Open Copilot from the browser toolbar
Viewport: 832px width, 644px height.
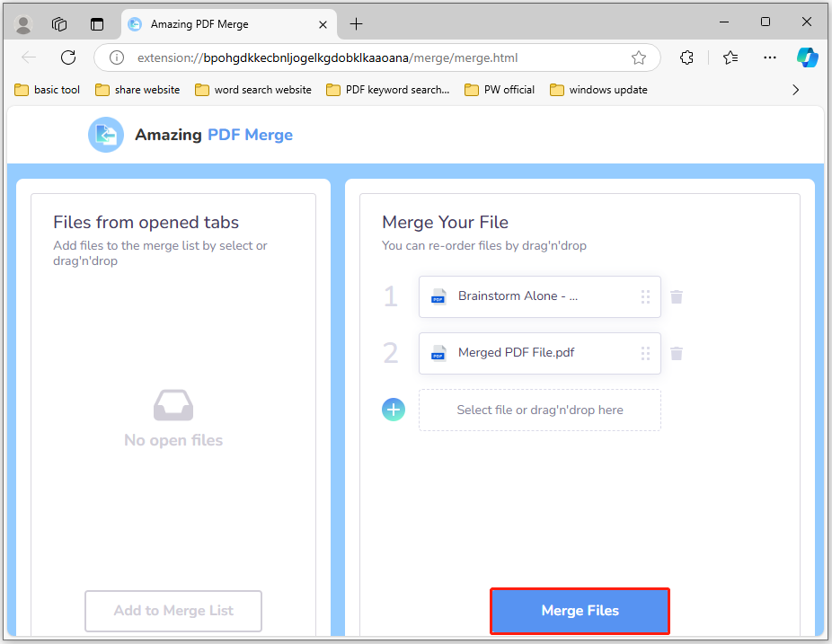coord(807,57)
